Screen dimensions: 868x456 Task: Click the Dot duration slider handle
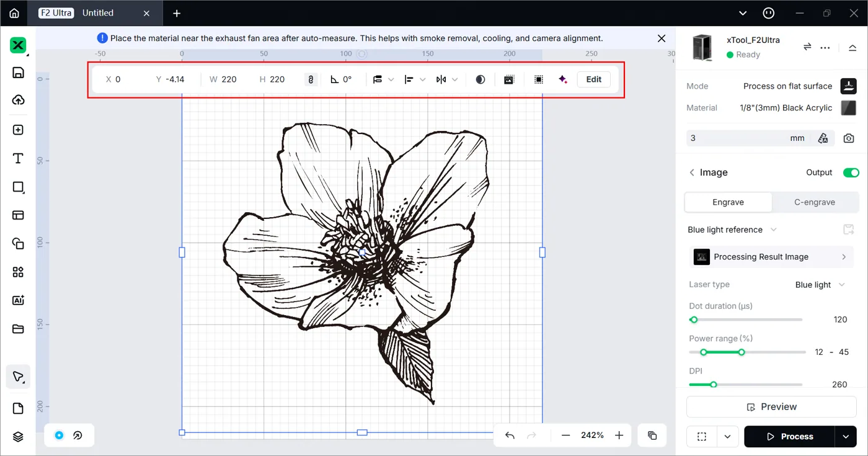pos(694,320)
